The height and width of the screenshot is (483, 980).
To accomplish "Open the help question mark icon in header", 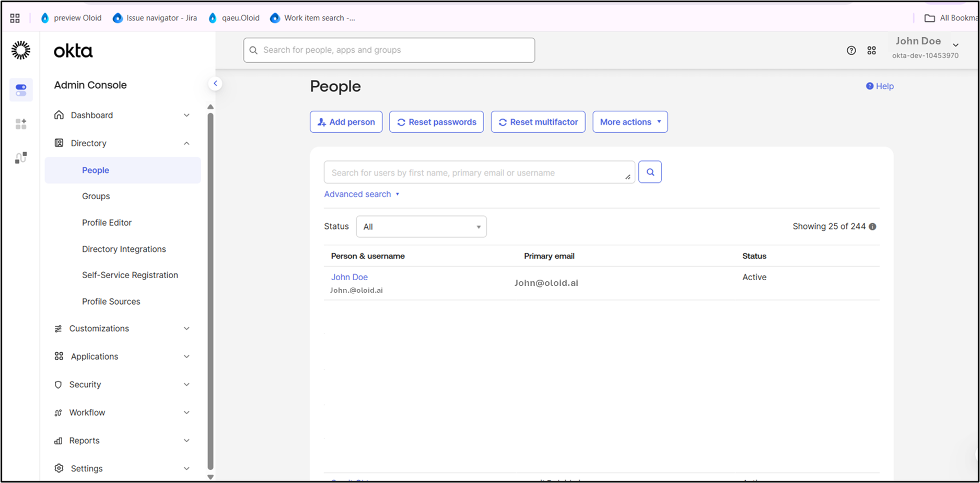I will pos(851,50).
